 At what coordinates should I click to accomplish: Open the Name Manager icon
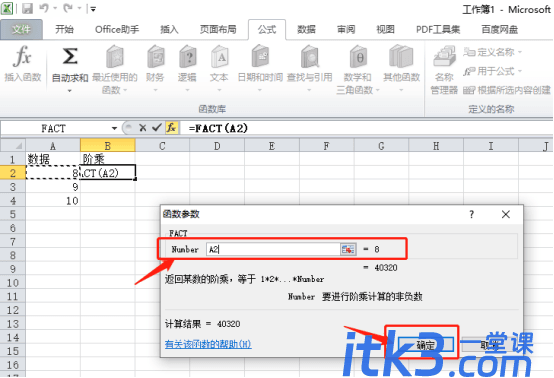pyautogui.click(x=444, y=57)
